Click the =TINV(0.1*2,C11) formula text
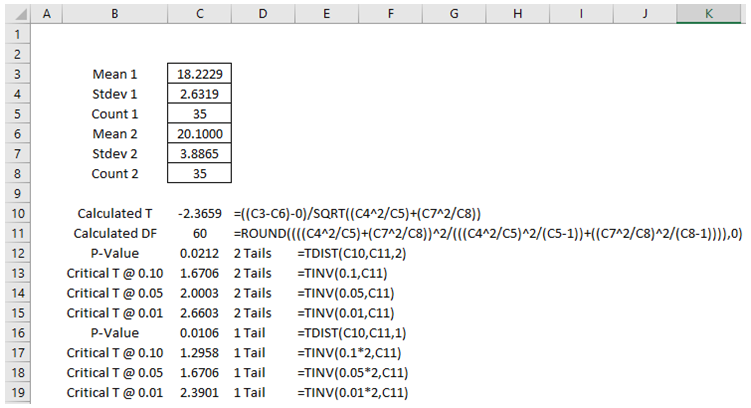The width and height of the screenshot is (751, 408). coord(349,352)
